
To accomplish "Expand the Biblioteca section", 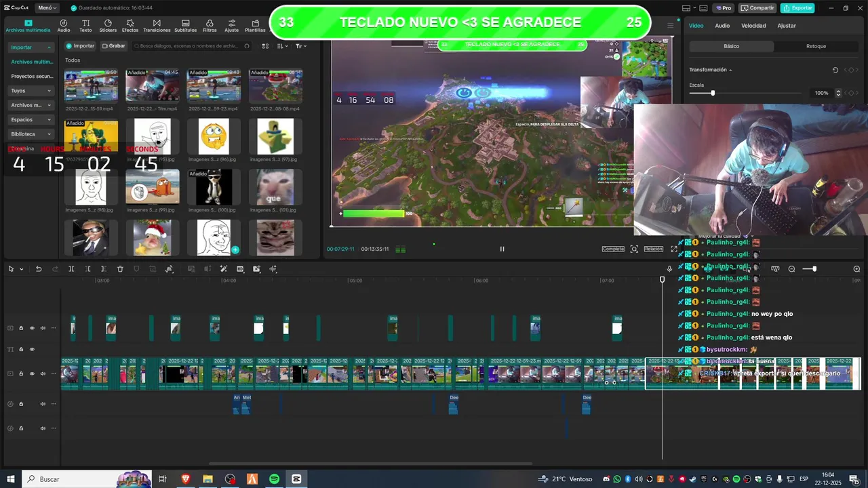I will click(x=31, y=134).
